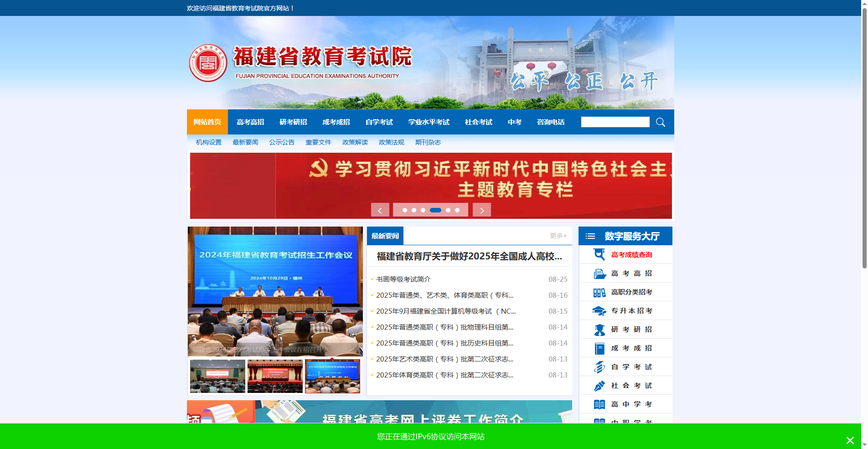Open the 高职分类招考 icon
Viewport: 868px width, 449px height.
point(599,292)
